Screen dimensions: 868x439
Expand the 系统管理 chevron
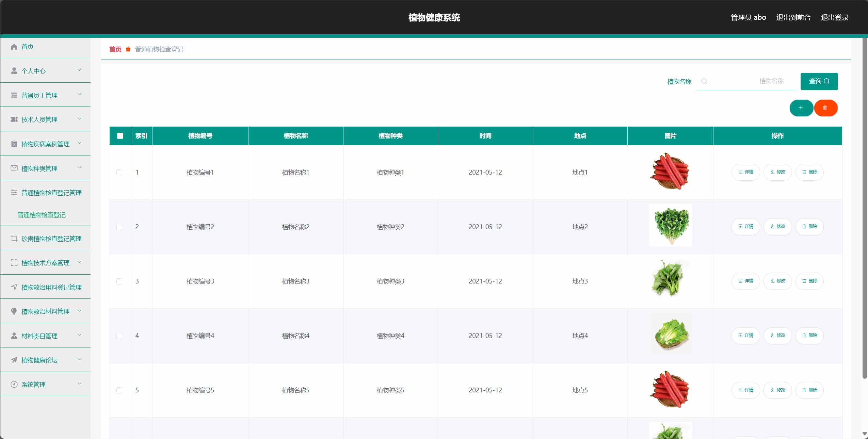(79, 384)
